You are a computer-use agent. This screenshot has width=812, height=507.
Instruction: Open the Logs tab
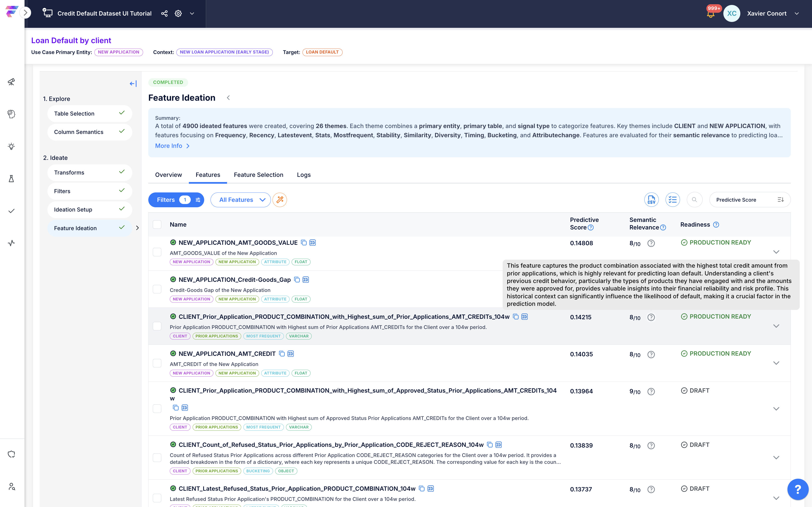pyautogui.click(x=303, y=175)
